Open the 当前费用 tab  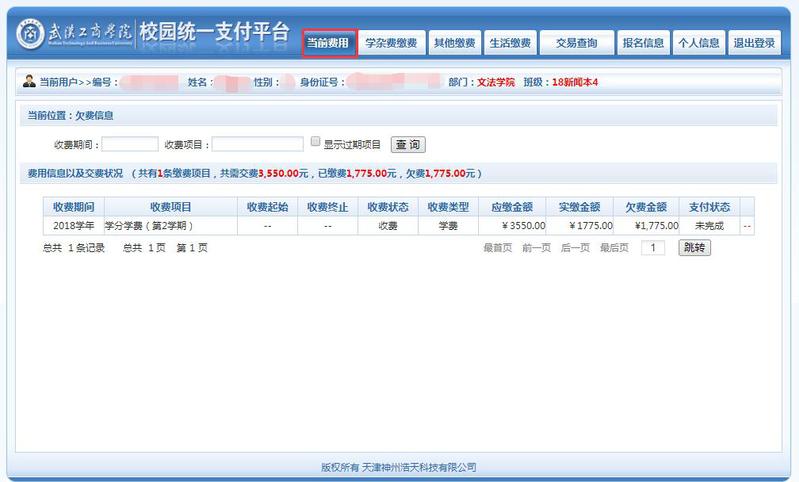[329, 43]
